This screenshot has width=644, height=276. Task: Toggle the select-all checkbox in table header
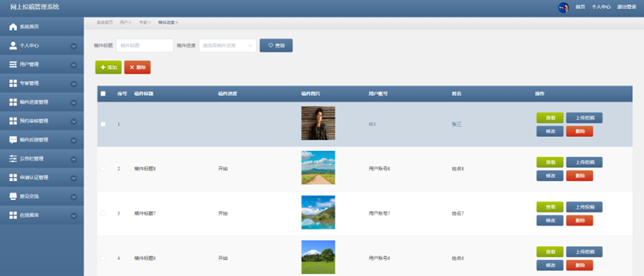[x=103, y=94]
